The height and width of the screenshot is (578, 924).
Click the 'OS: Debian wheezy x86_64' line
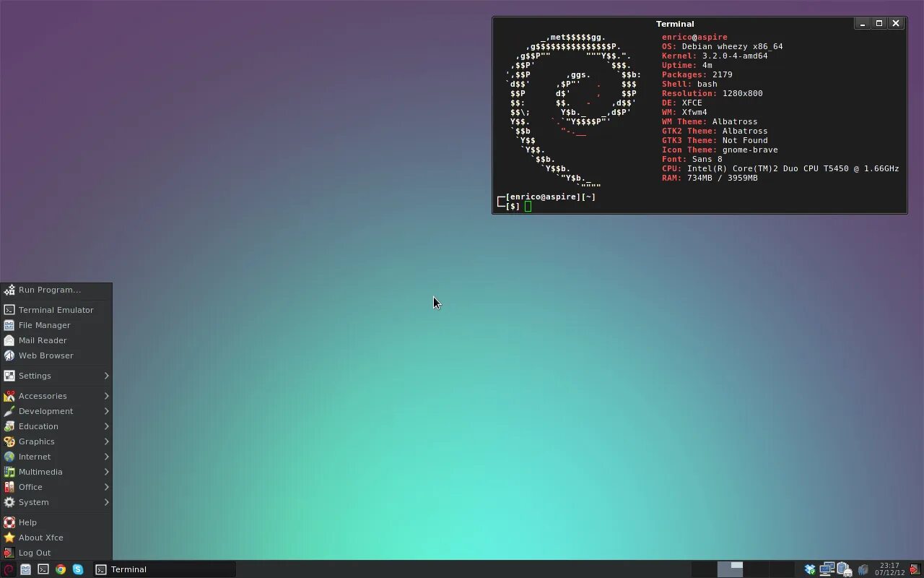tap(722, 46)
